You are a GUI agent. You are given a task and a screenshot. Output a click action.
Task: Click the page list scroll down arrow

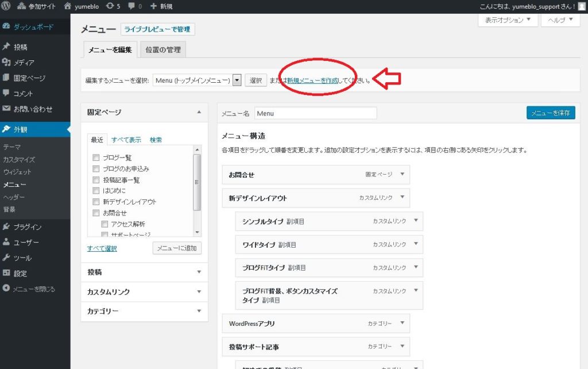(x=198, y=232)
